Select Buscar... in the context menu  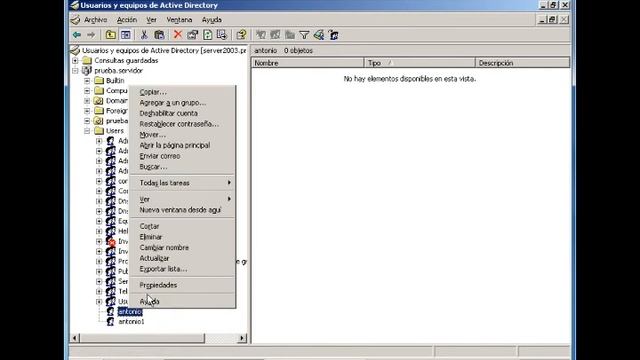[182, 167]
